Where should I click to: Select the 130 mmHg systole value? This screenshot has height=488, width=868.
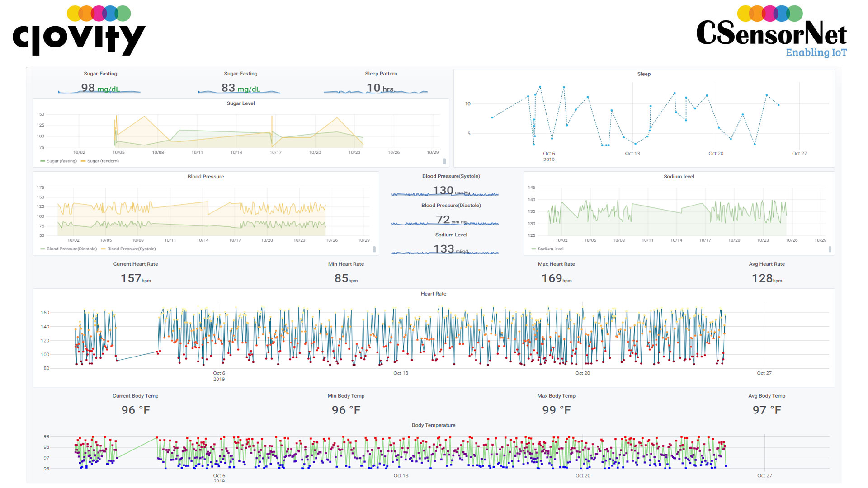(451, 191)
